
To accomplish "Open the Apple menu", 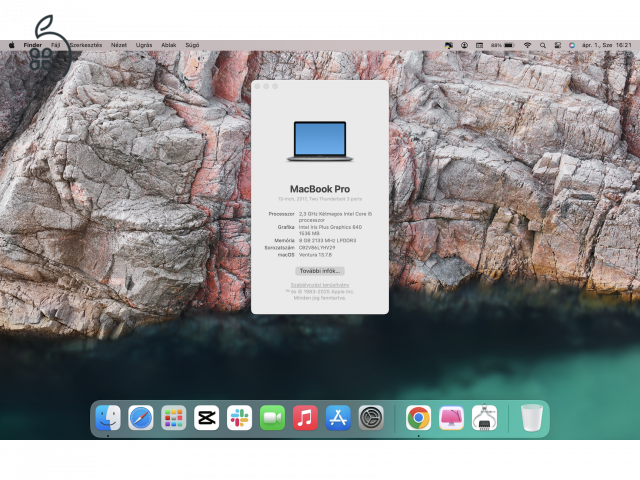I will click(11, 45).
